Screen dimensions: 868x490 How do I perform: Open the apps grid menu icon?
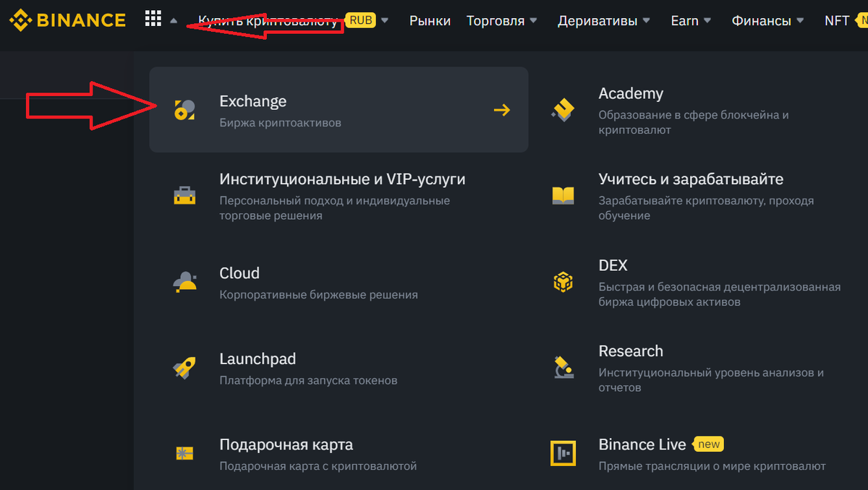pyautogui.click(x=153, y=20)
